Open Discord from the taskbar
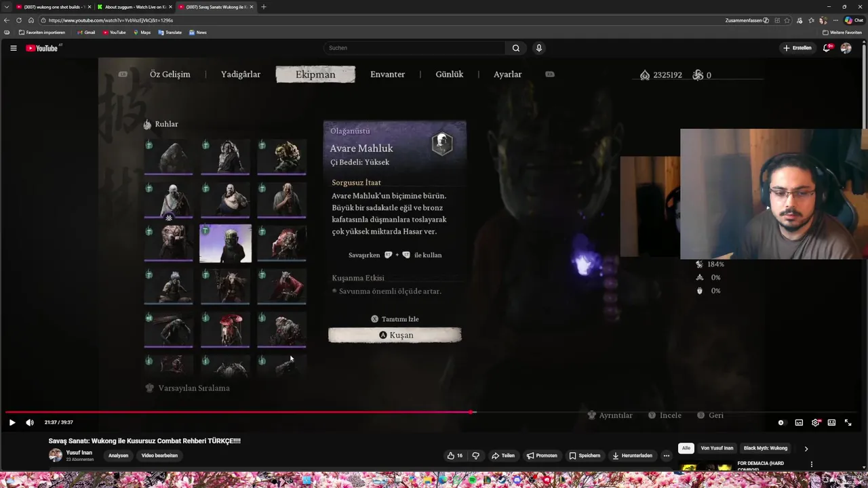Viewport: 868px width, 488px height. pyautogui.click(x=516, y=479)
